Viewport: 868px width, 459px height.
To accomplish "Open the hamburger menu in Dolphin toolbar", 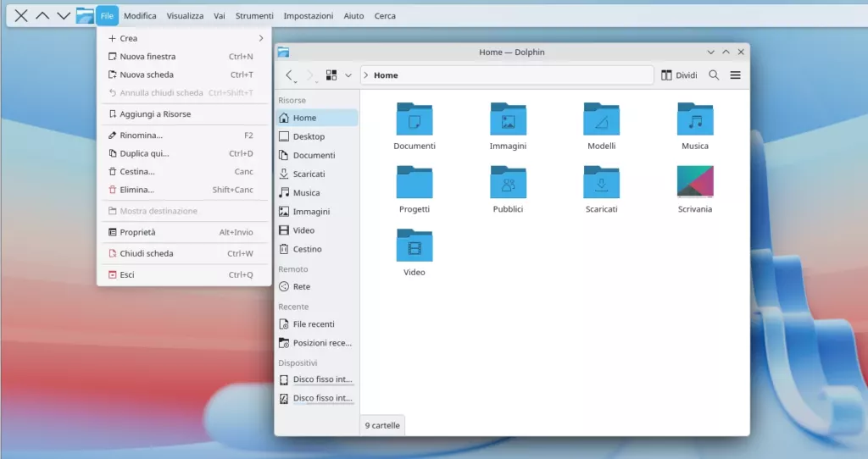I will (735, 75).
